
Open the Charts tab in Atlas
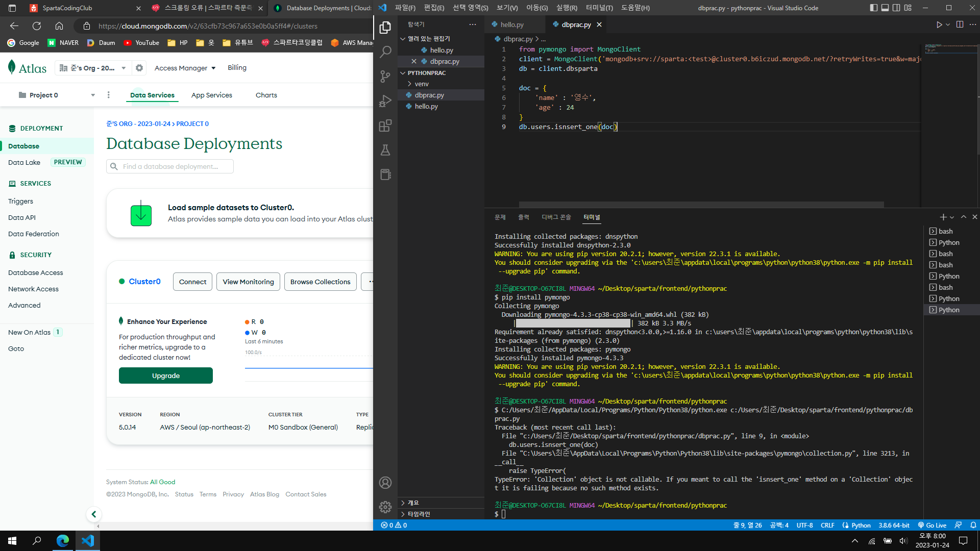[x=266, y=95]
